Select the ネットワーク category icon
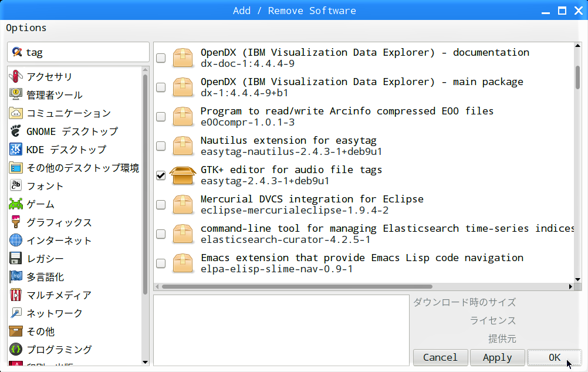The height and width of the screenshot is (372, 588). [x=16, y=313]
